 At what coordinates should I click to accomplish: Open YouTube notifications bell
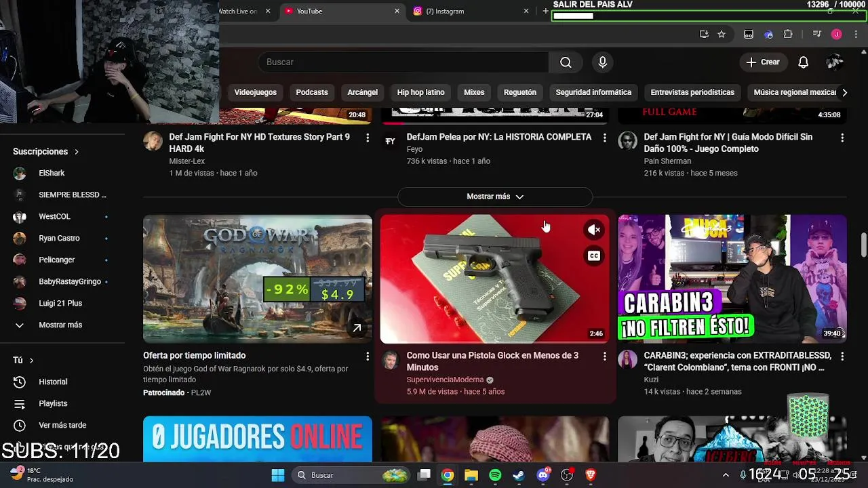point(803,62)
